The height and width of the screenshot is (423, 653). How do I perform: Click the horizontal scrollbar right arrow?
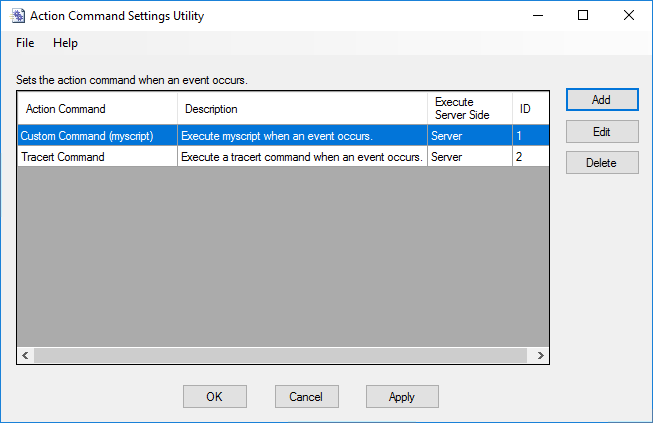pyautogui.click(x=540, y=355)
